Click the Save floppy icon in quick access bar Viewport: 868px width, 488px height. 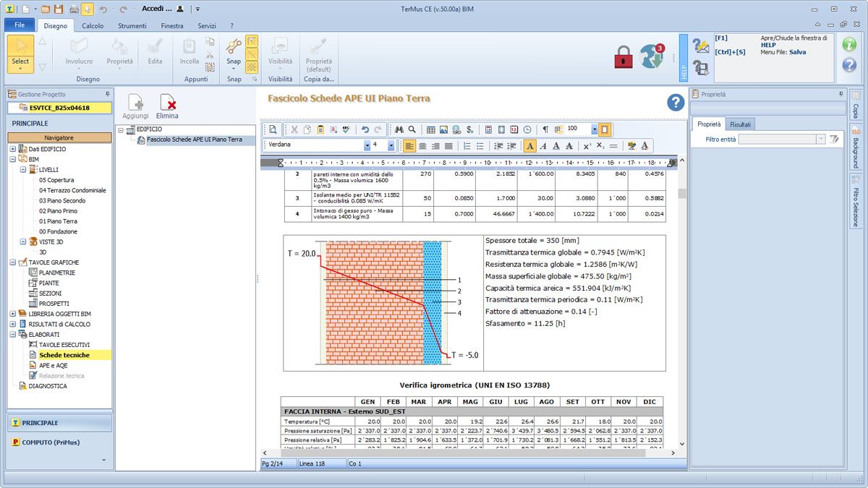(59, 8)
